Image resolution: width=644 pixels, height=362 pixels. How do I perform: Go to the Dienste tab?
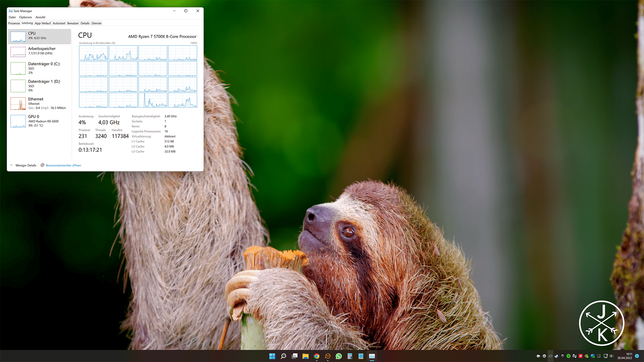pos(96,23)
